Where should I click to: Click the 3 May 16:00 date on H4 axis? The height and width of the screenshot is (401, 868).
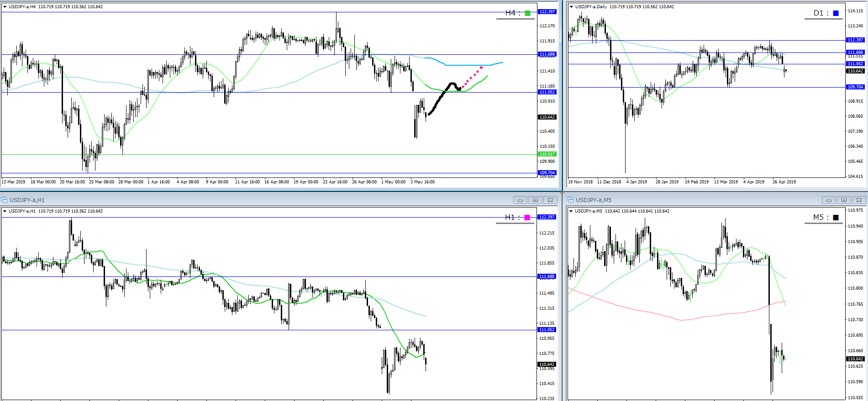(x=423, y=182)
